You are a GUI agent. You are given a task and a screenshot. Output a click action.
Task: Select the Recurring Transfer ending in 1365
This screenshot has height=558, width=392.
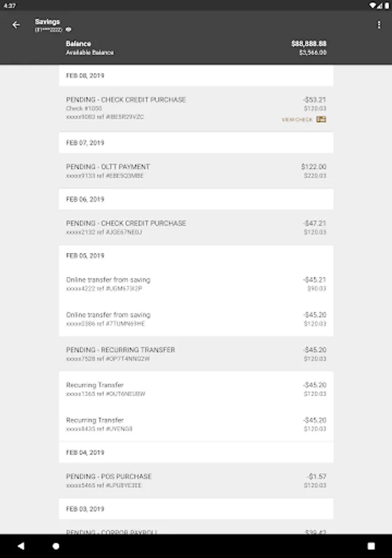point(196,389)
